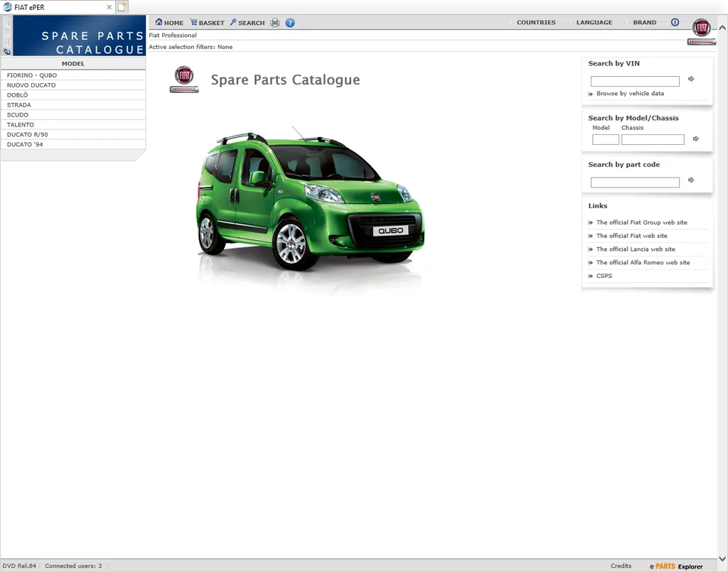
Task: Submit Model/Chassis search arrow
Action: coord(695,139)
